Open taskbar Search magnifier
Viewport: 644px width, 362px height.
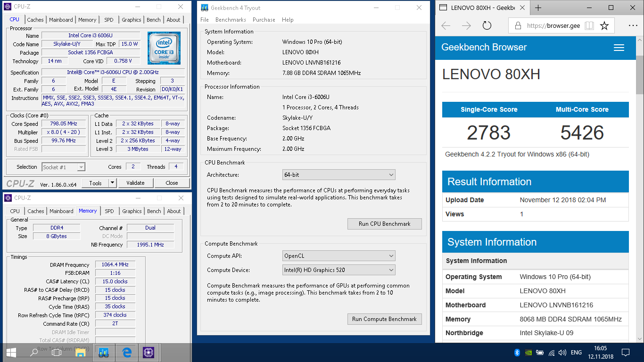(34, 352)
